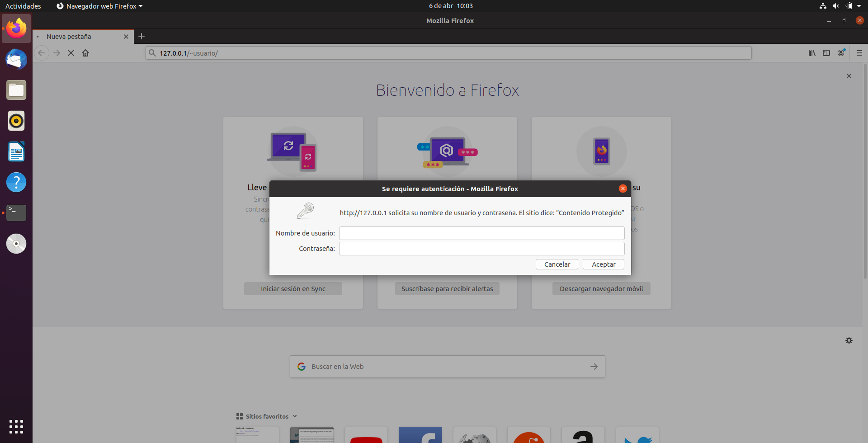
Task: Open Terminal from the dock
Action: pyautogui.click(x=16, y=213)
